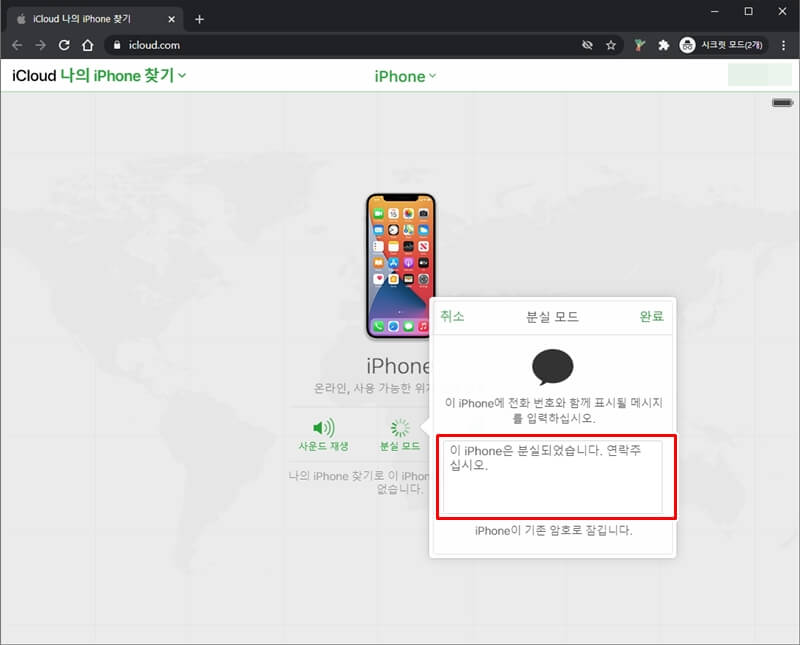Cancel lost mode with 취소

[x=452, y=316]
